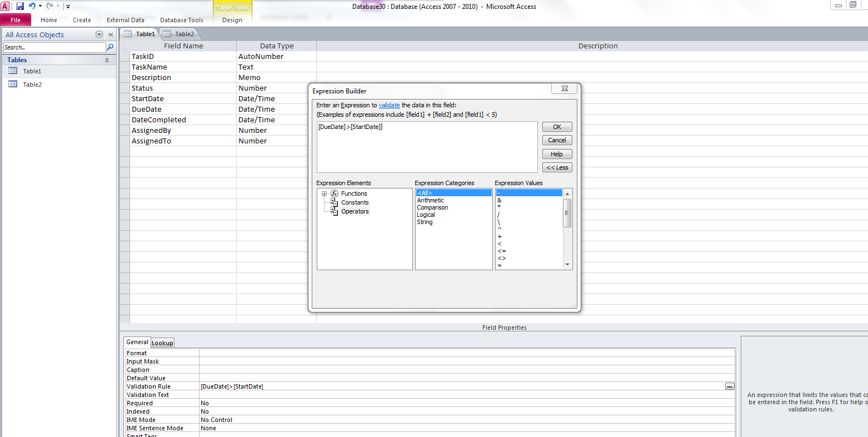
Task: Select the General properties tab
Action: point(137,342)
